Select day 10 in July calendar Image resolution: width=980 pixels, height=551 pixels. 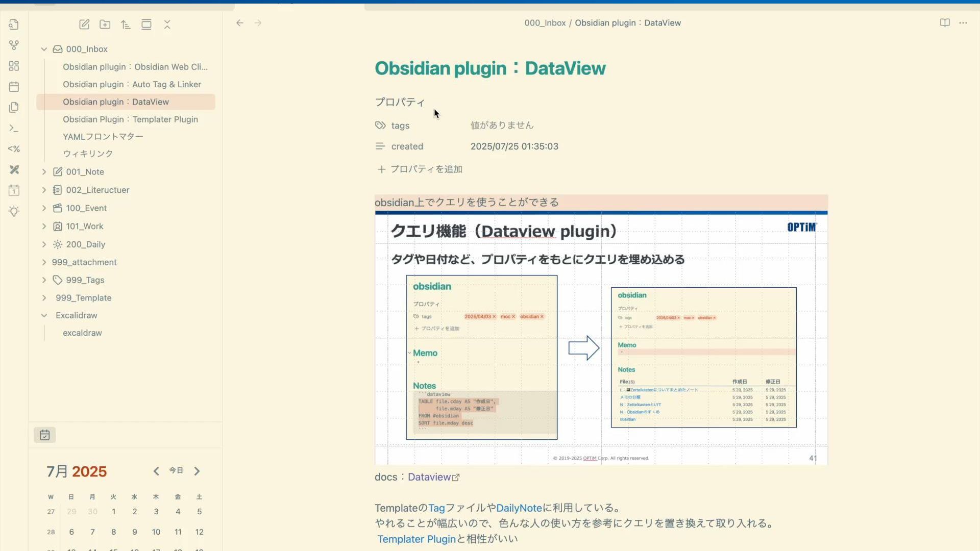click(x=156, y=532)
